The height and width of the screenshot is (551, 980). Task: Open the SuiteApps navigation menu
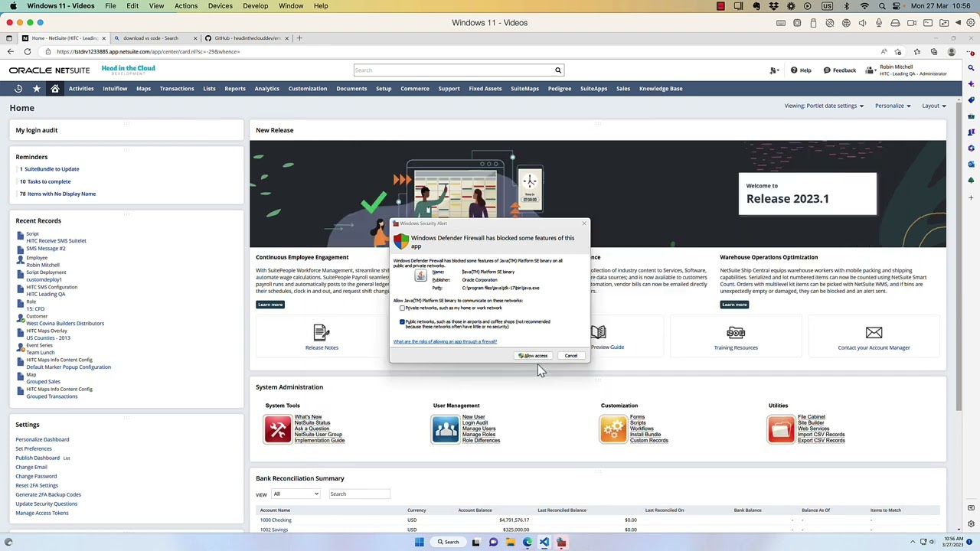593,89
